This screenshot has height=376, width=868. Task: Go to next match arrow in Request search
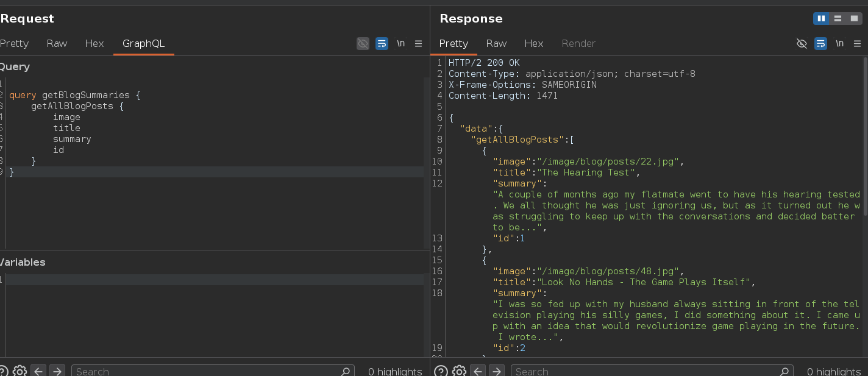tap(57, 371)
